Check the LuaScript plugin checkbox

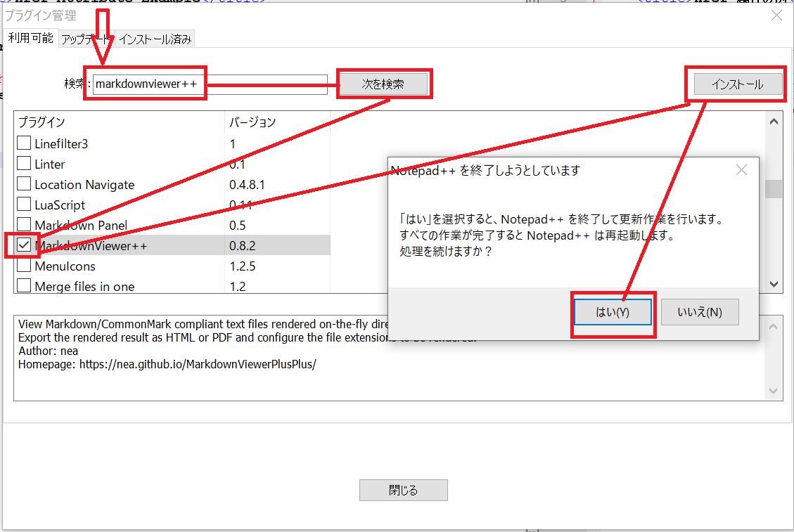pyautogui.click(x=23, y=205)
